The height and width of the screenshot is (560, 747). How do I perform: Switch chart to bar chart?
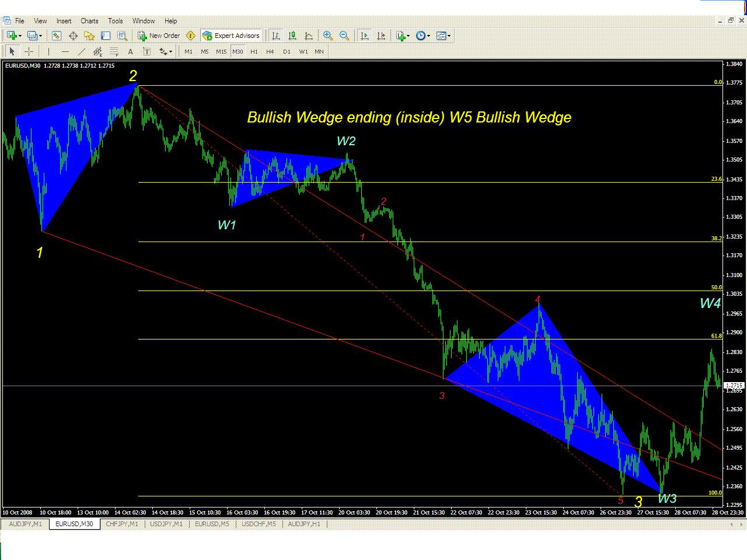click(276, 36)
